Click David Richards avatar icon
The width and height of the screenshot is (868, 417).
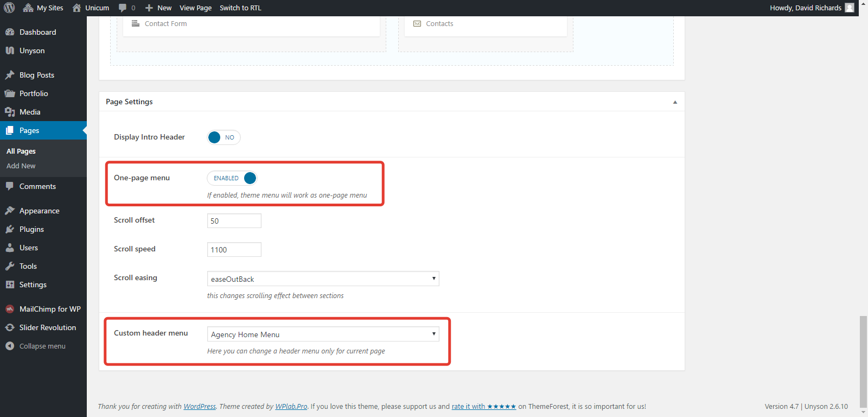click(x=850, y=8)
